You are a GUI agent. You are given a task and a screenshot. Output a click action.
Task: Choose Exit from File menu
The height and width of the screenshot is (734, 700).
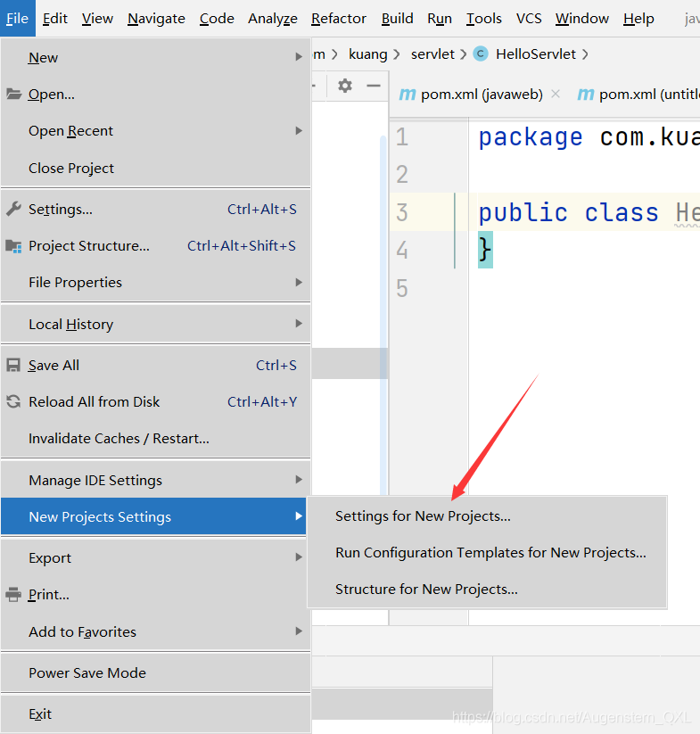[x=155, y=713]
